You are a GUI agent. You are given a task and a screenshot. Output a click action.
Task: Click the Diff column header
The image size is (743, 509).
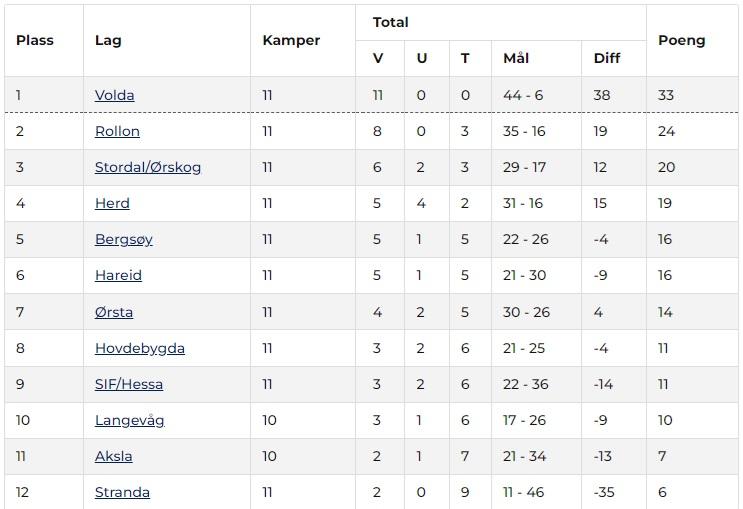[x=607, y=58]
